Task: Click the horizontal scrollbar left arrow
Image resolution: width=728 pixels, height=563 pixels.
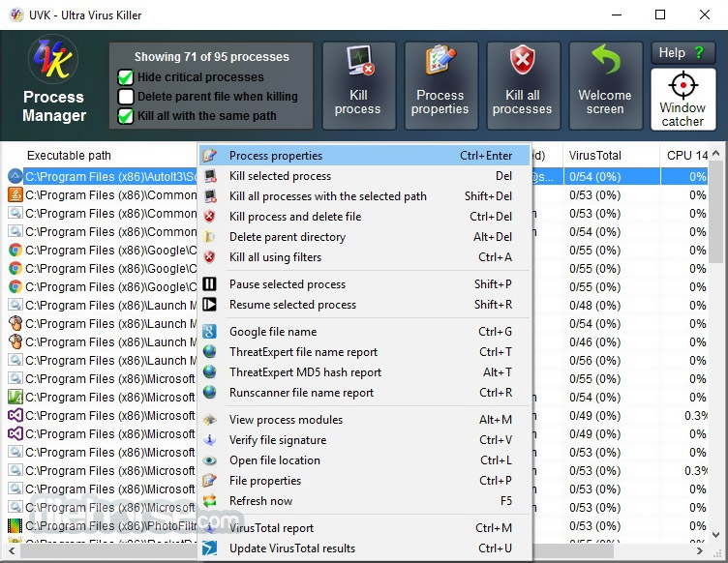Action: (x=12, y=551)
